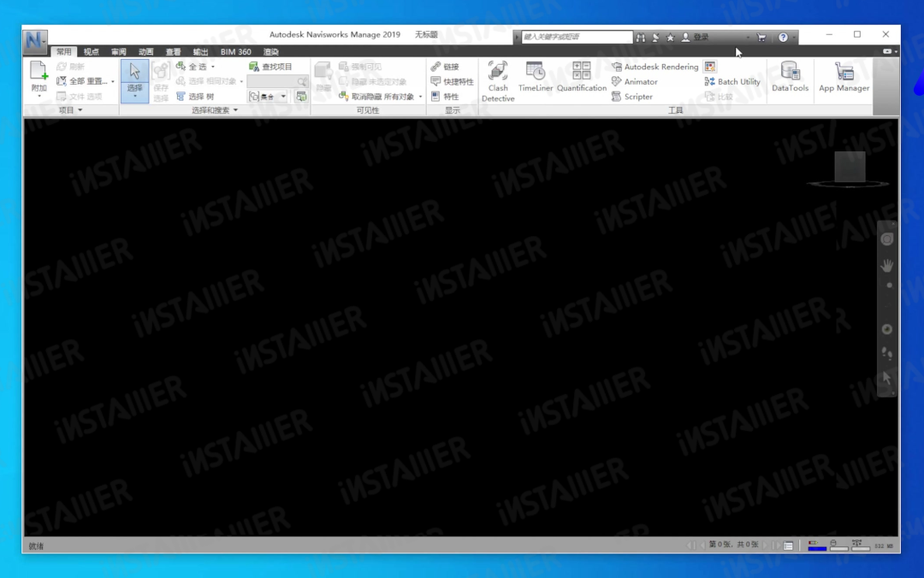The height and width of the screenshot is (578, 924).
Task: Switch to the 常用 ribbon tab
Action: point(63,52)
